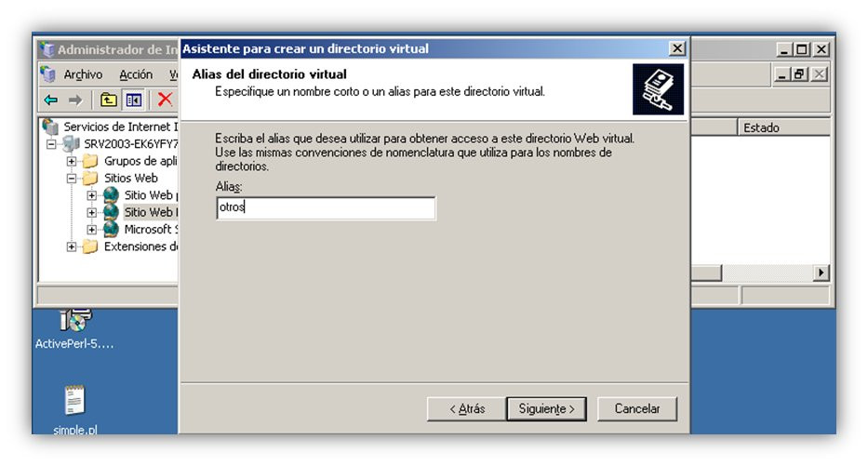The width and height of the screenshot is (868, 466).
Task: Expand the Grupos de apli node
Action: click(72, 162)
